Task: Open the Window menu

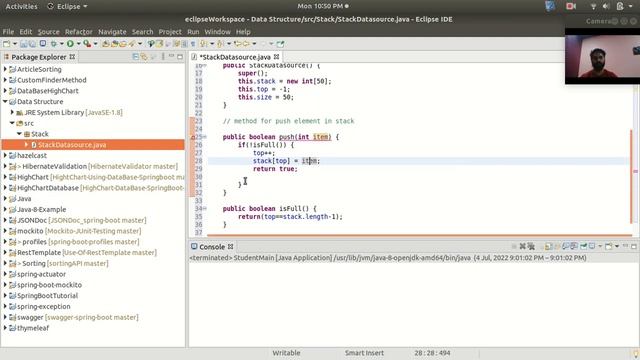Action: (218, 31)
